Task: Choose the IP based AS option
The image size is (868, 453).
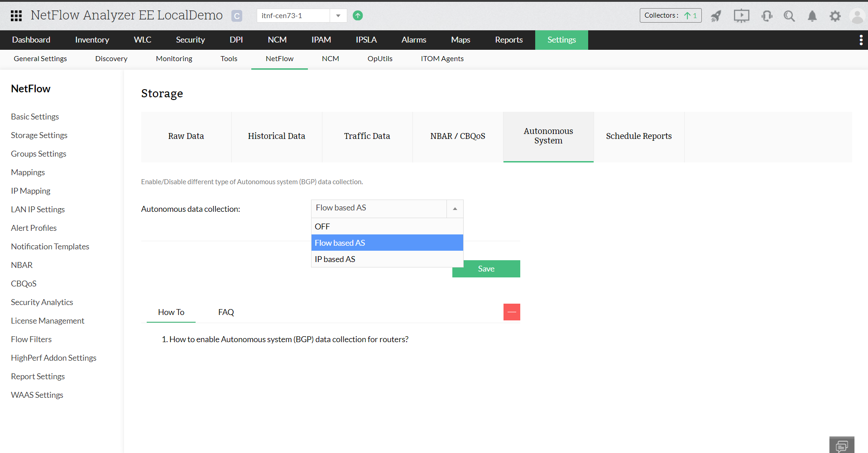Action: click(387, 259)
